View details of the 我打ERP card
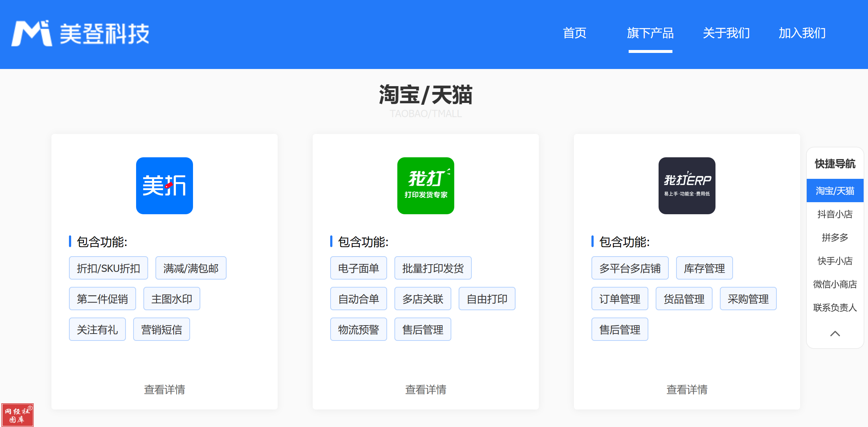 pos(687,389)
